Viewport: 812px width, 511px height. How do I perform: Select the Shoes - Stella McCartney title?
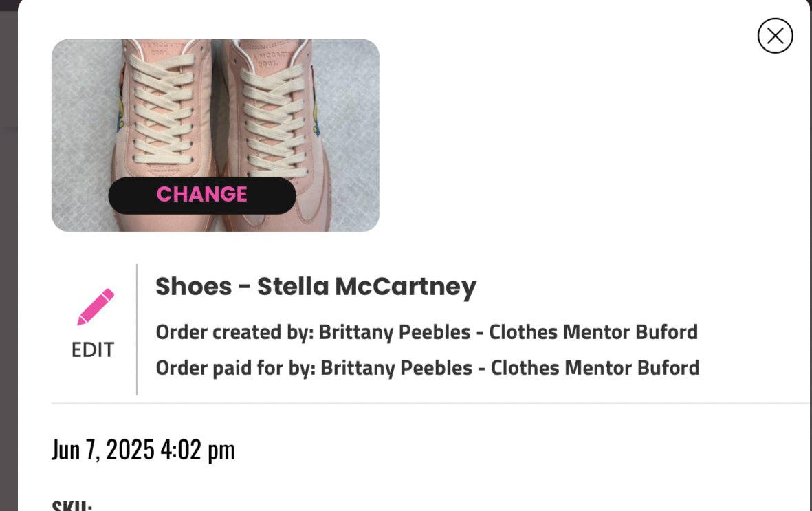tap(316, 286)
